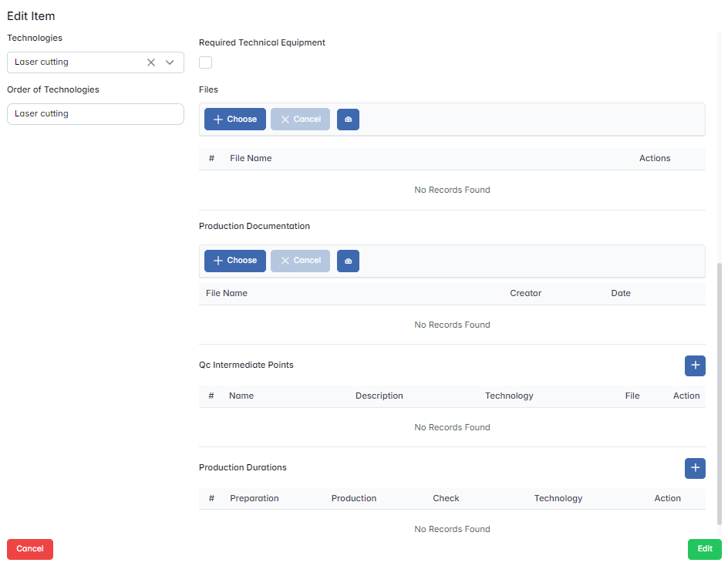Open the Order of Technologies field
This screenshot has width=728, height=566.
coord(95,114)
